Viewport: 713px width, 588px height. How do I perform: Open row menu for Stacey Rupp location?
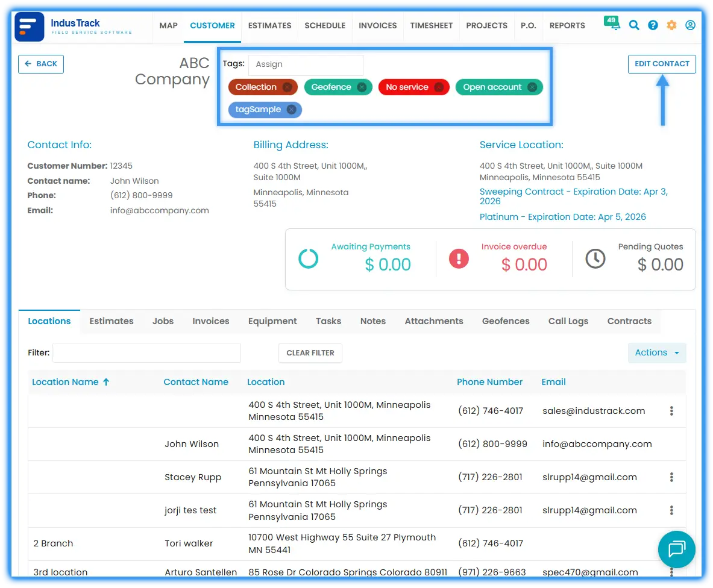(671, 477)
